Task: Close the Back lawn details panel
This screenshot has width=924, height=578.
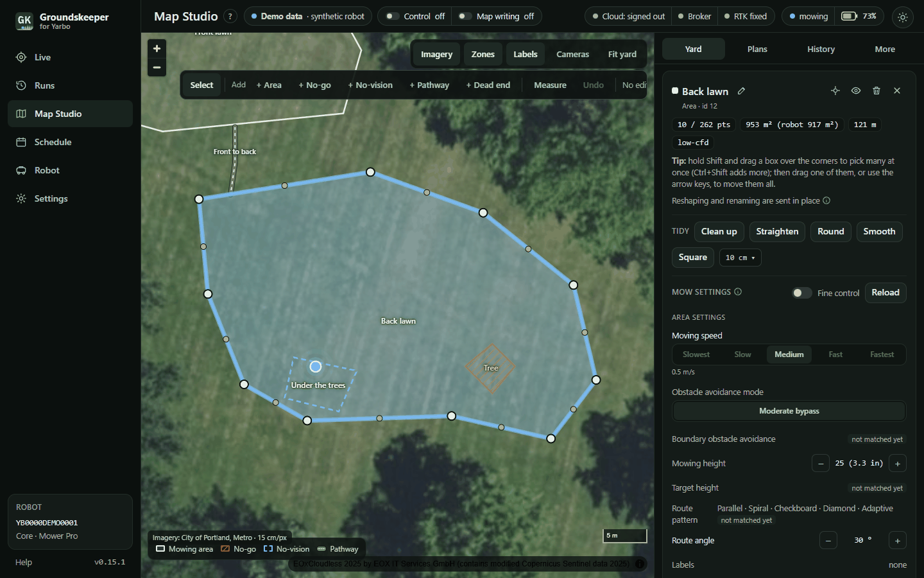Action: pos(897,91)
